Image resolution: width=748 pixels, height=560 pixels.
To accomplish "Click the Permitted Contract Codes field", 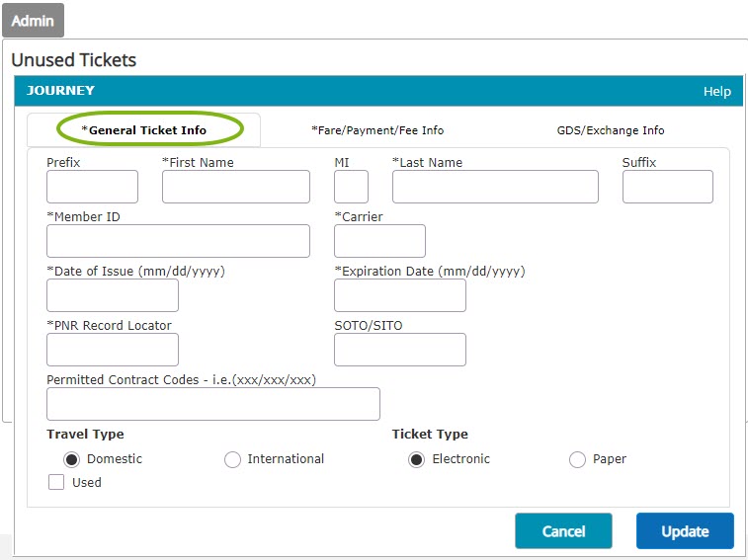I will coord(213,404).
